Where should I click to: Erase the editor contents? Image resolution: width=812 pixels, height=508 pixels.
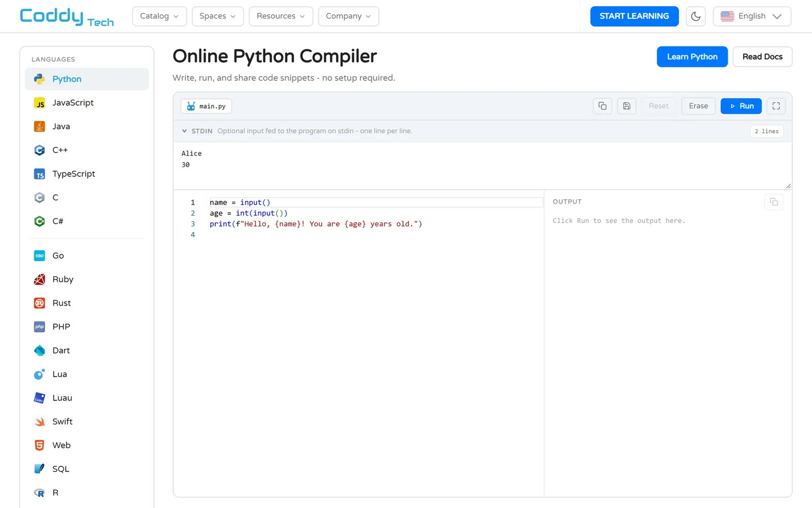pyautogui.click(x=698, y=106)
